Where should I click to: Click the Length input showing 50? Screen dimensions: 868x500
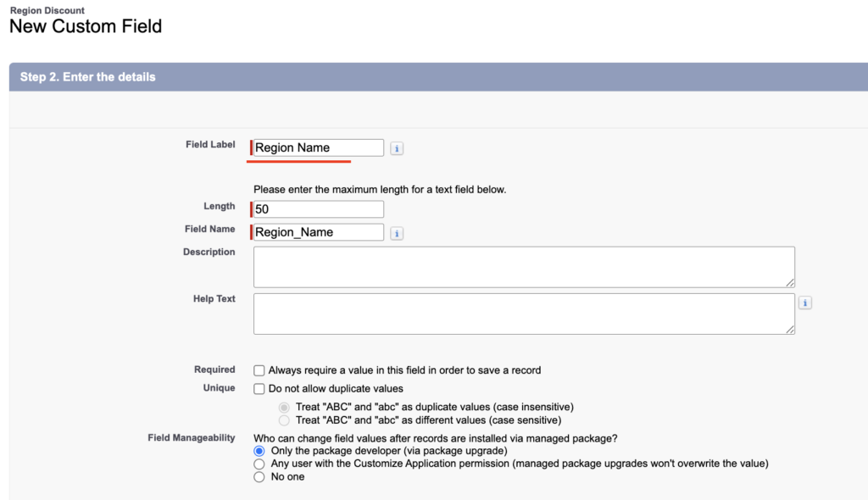click(x=317, y=208)
